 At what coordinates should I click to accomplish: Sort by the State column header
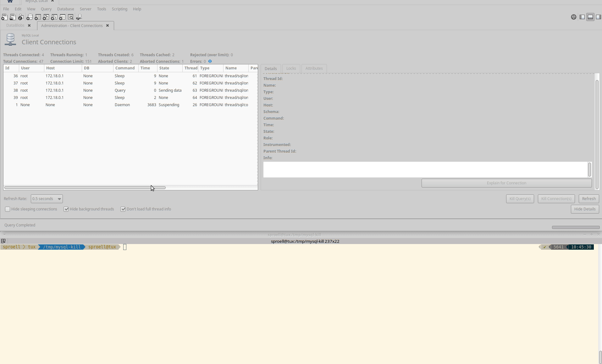point(170,68)
